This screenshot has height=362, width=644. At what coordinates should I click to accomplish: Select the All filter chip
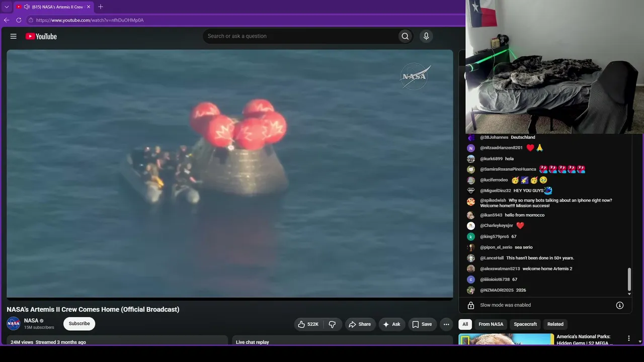(465, 324)
